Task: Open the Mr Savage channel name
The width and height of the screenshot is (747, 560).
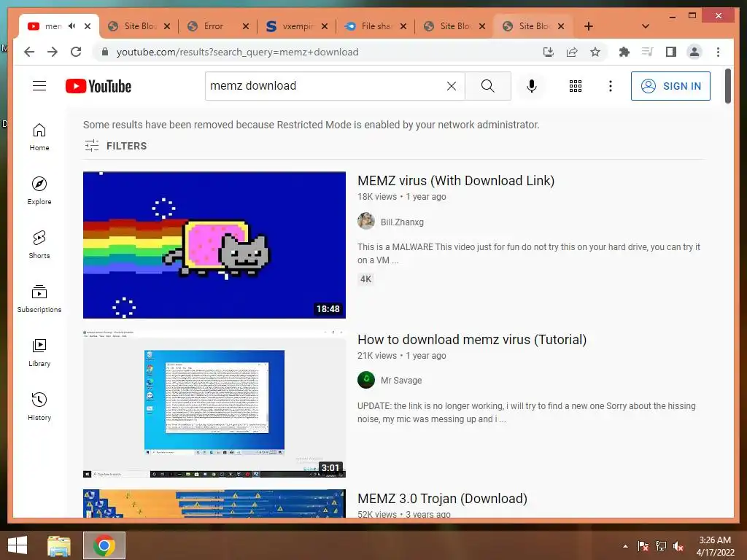Action: tap(401, 380)
